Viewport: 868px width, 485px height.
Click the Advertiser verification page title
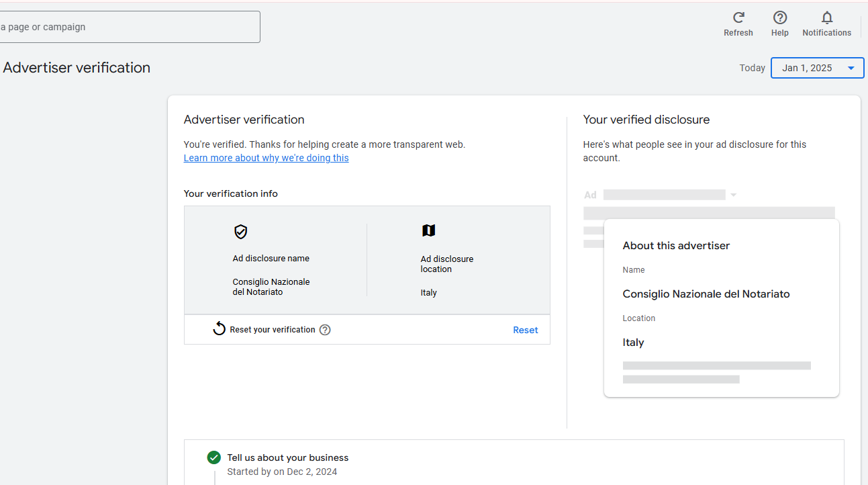pos(77,68)
